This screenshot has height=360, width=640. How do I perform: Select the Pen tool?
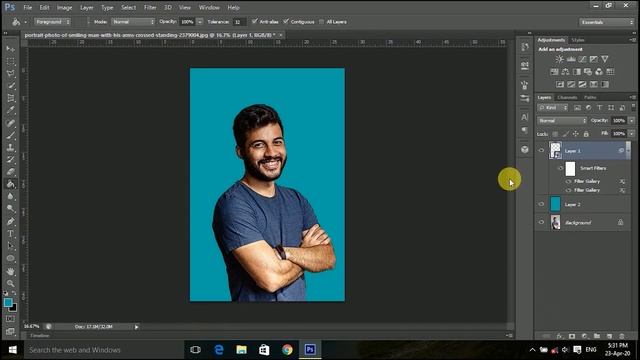point(10,222)
